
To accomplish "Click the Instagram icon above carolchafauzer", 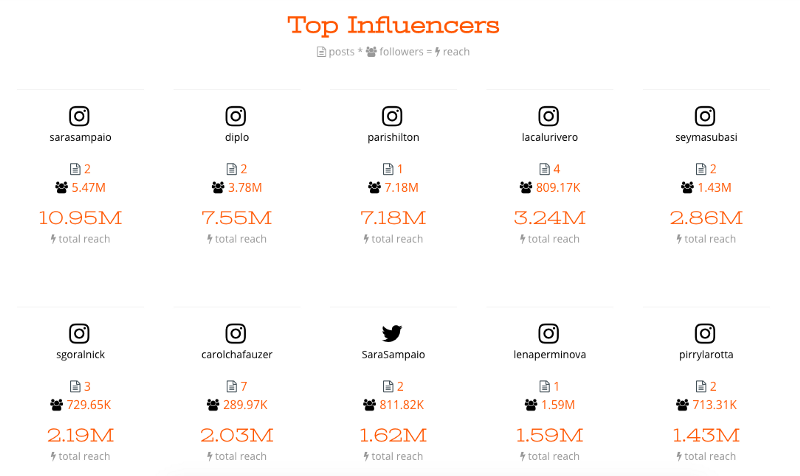I will pos(236,334).
